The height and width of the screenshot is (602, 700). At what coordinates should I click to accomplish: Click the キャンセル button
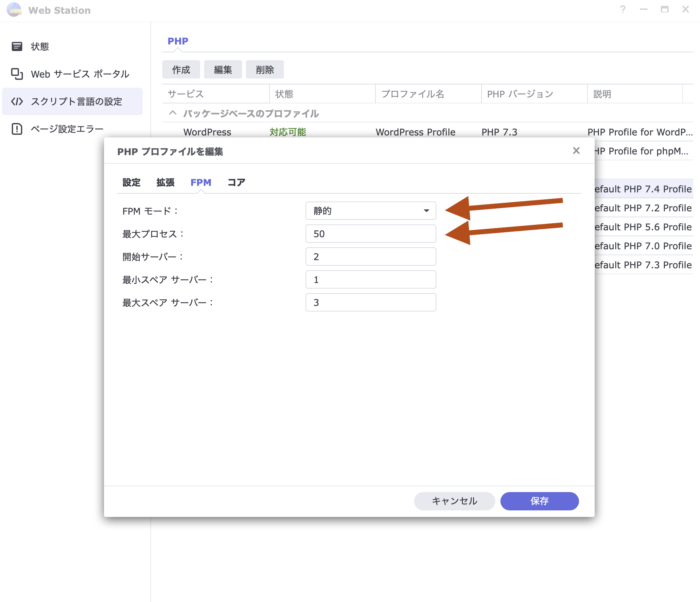pos(454,501)
